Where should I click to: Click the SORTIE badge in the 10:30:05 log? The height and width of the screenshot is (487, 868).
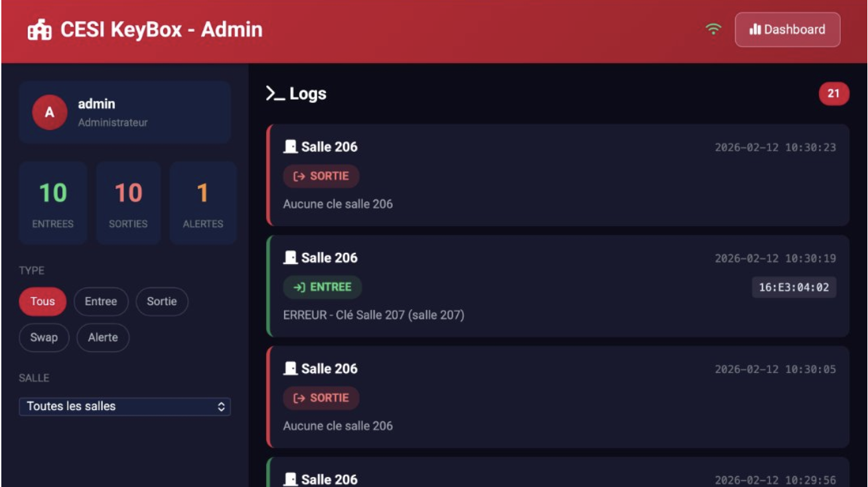point(321,398)
